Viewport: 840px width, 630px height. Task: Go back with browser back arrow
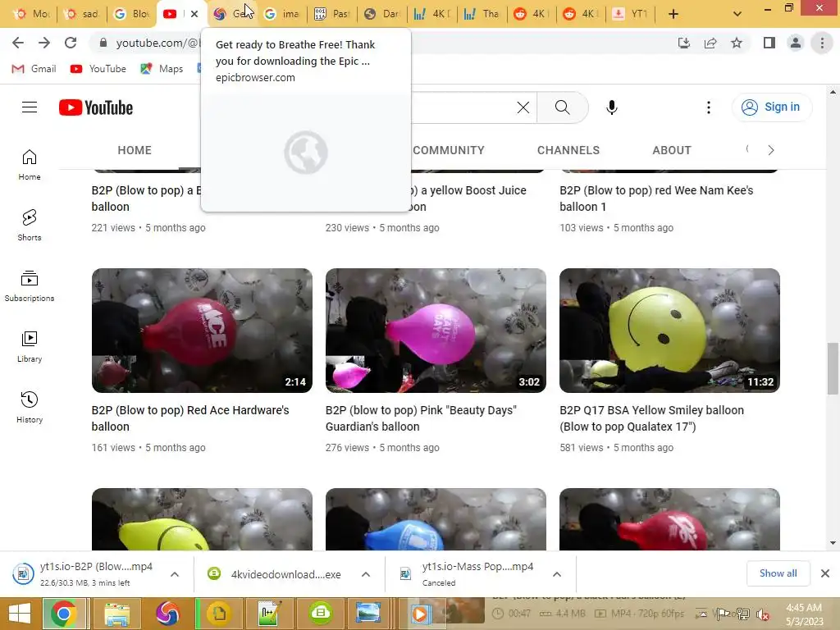pyautogui.click(x=18, y=43)
